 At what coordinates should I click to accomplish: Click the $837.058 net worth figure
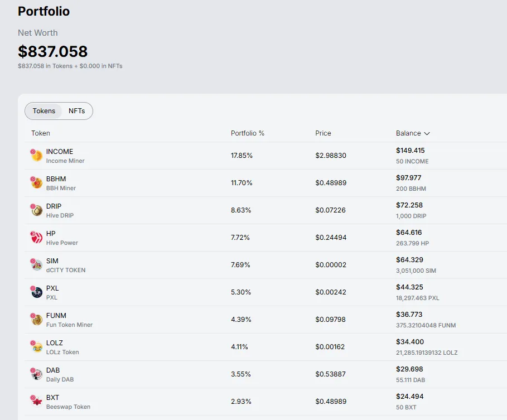(x=52, y=51)
